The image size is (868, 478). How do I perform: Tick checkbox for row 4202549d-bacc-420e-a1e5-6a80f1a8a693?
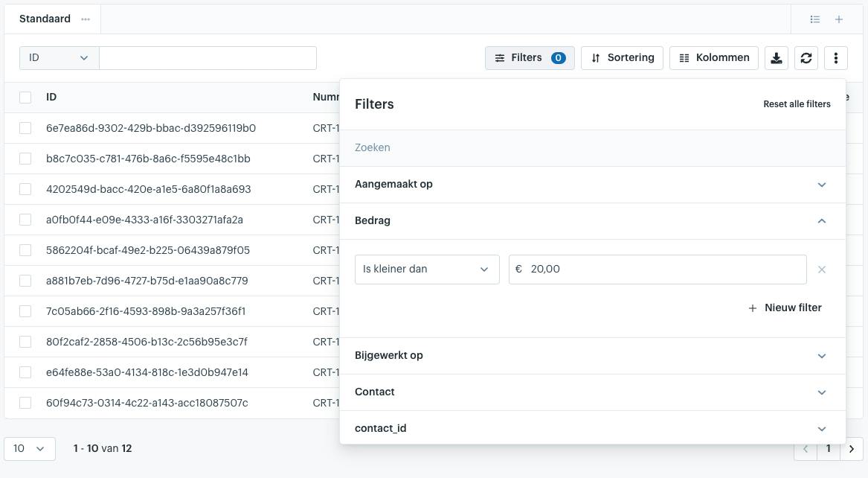point(25,189)
